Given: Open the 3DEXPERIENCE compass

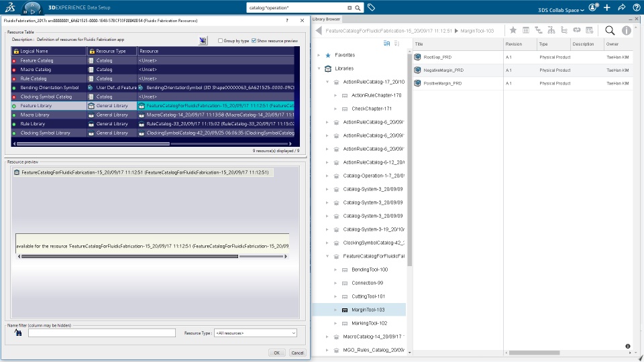Looking at the screenshot, I should point(32,8).
